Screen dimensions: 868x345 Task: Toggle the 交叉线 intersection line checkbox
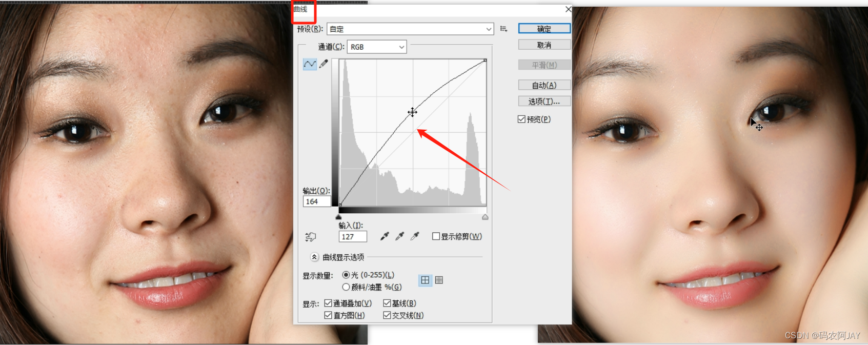pyautogui.click(x=387, y=315)
